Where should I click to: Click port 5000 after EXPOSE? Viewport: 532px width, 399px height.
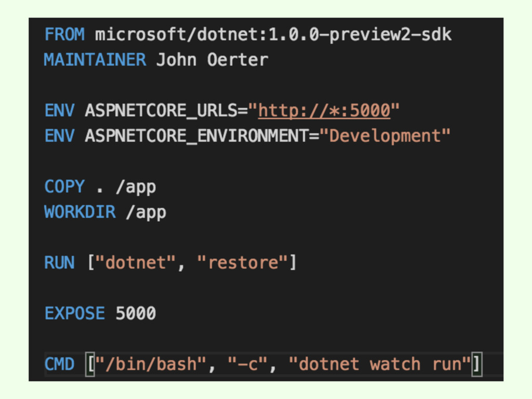click(136, 313)
